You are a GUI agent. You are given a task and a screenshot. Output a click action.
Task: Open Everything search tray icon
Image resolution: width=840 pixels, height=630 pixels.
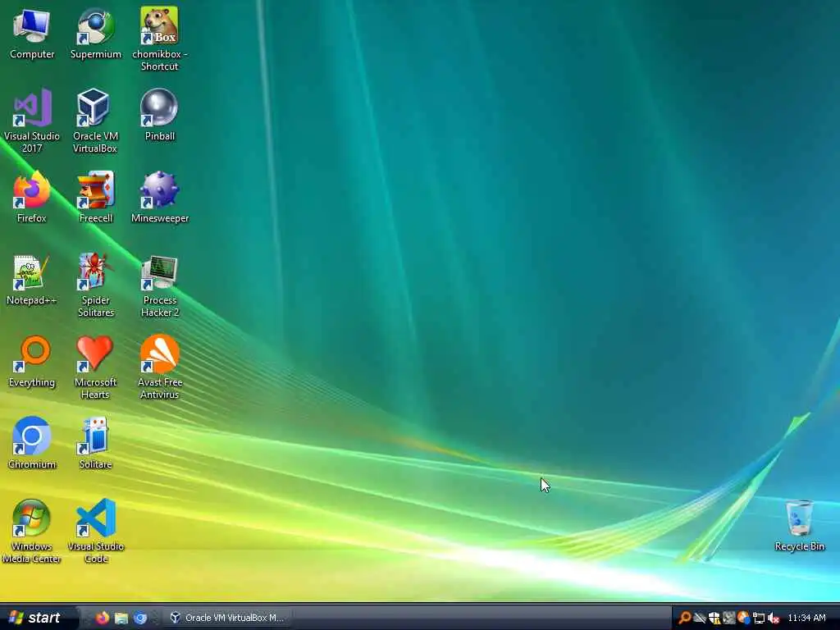(685, 618)
